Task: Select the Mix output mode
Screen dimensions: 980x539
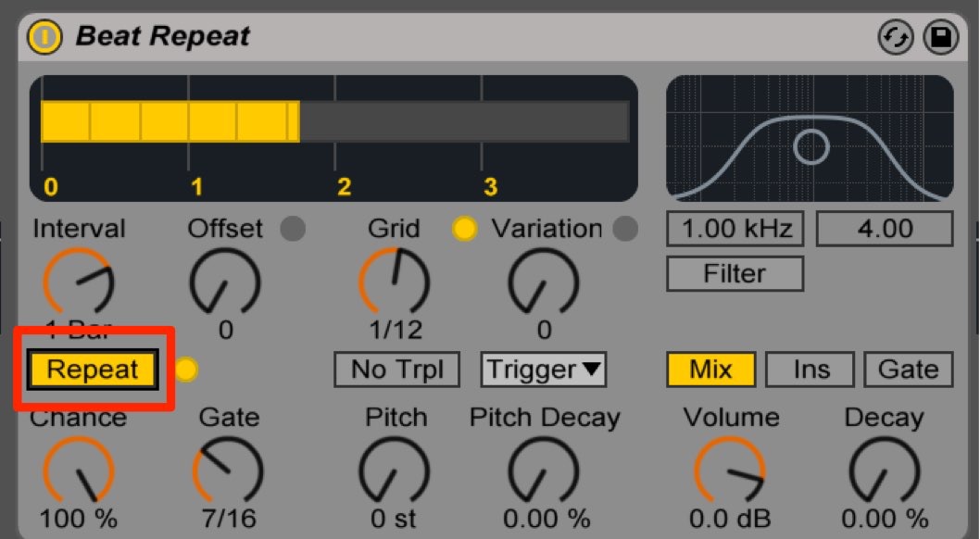Action: pos(710,370)
